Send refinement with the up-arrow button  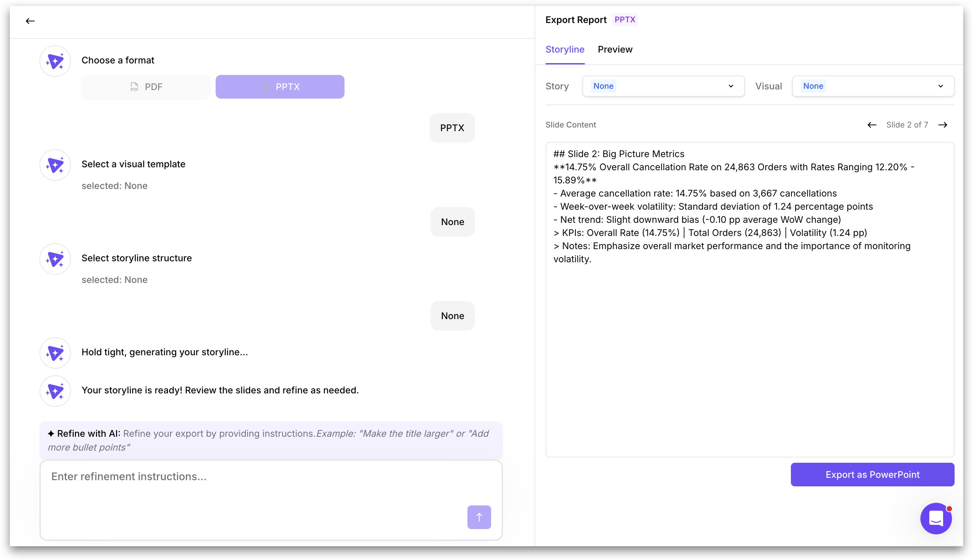479,517
